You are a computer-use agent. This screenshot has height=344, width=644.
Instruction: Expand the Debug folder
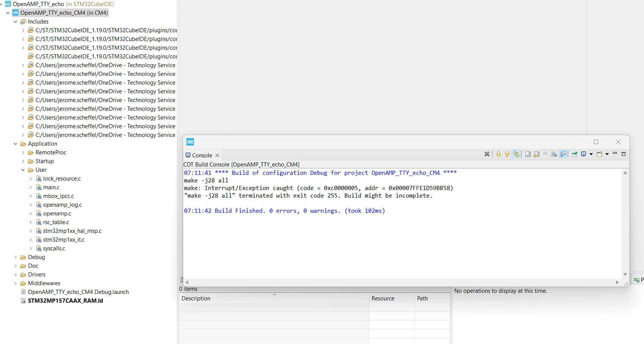click(15, 257)
